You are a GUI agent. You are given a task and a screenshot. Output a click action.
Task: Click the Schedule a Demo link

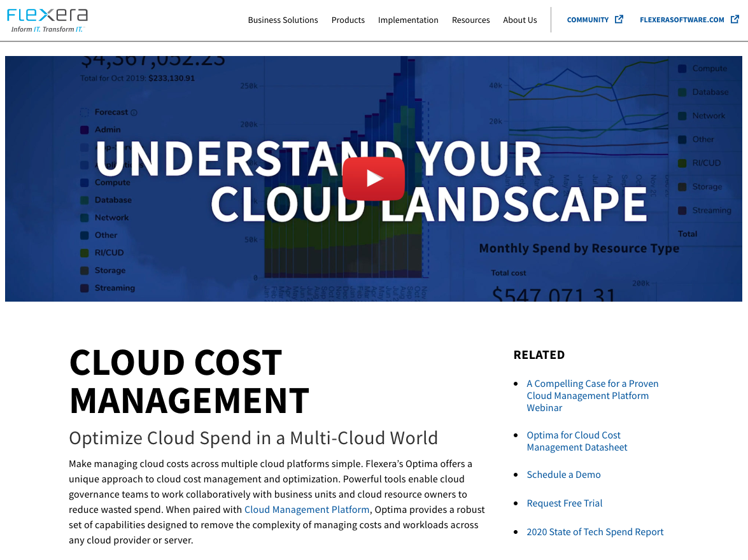[563, 475]
